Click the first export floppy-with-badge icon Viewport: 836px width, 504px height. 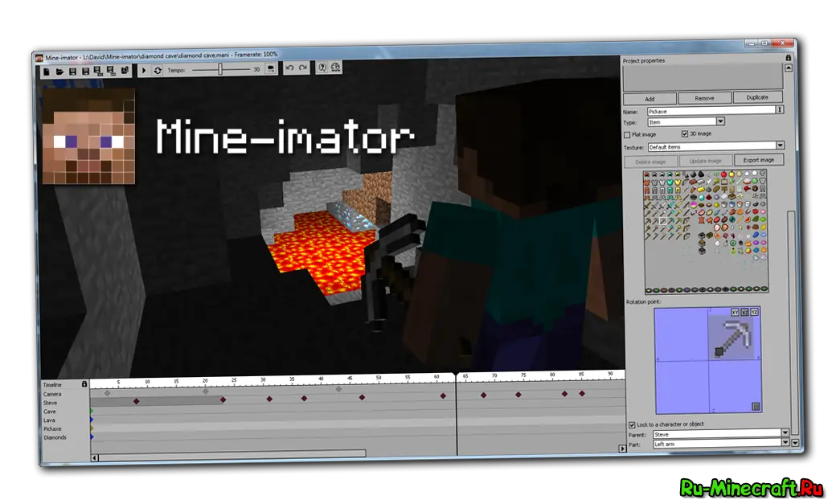click(x=98, y=71)
